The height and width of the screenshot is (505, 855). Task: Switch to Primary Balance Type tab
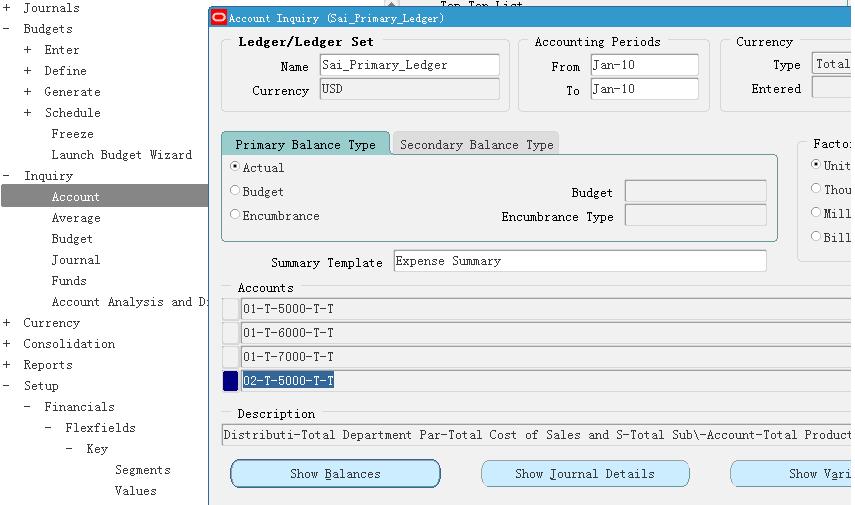tap(305, 144)
